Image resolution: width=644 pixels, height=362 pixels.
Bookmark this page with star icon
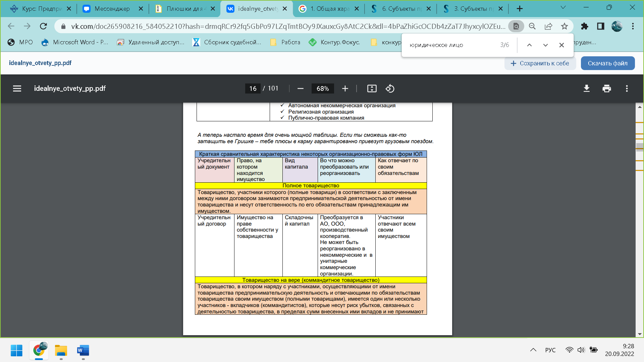565,26
